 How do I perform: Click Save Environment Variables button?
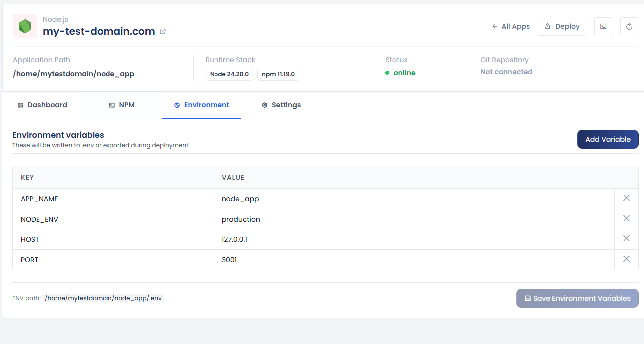coord(577,298)
